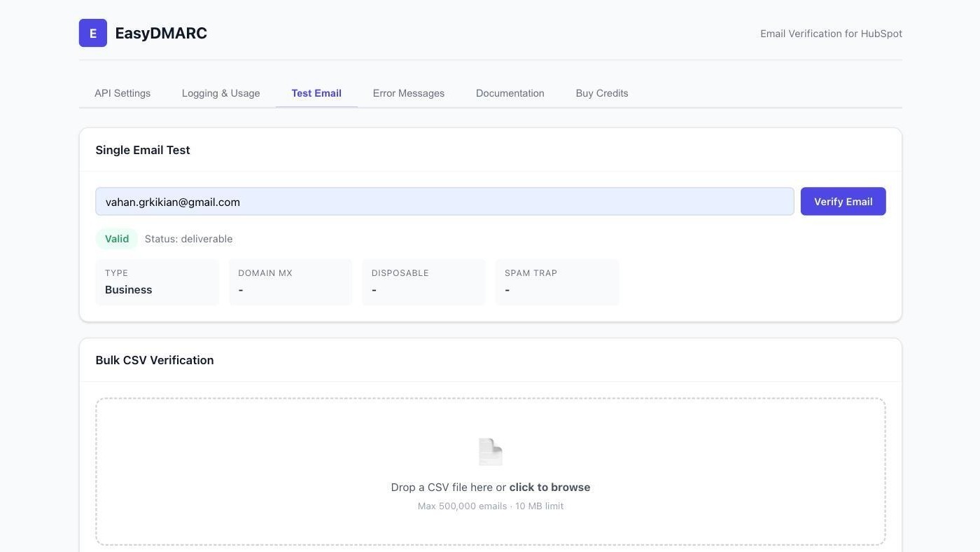Click 'Email Verification for HubSpot' header text
This screenshot has width=980, height=552.
click(832, 34)
